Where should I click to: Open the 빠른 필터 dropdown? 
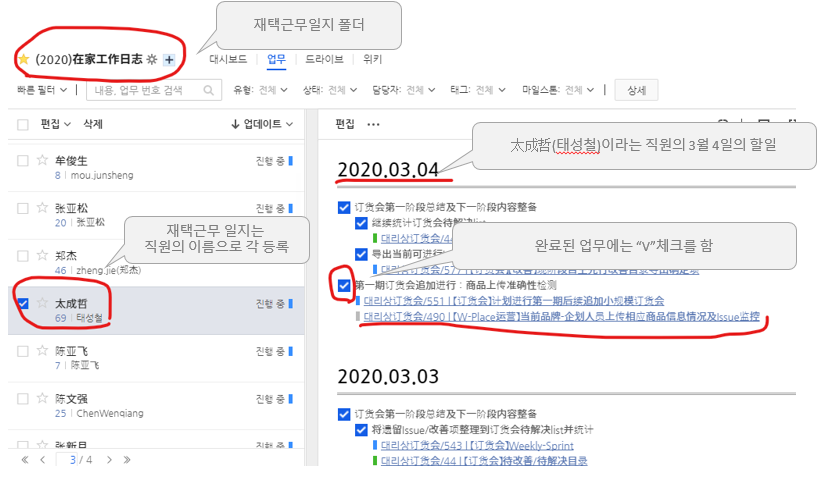(42, 90)
